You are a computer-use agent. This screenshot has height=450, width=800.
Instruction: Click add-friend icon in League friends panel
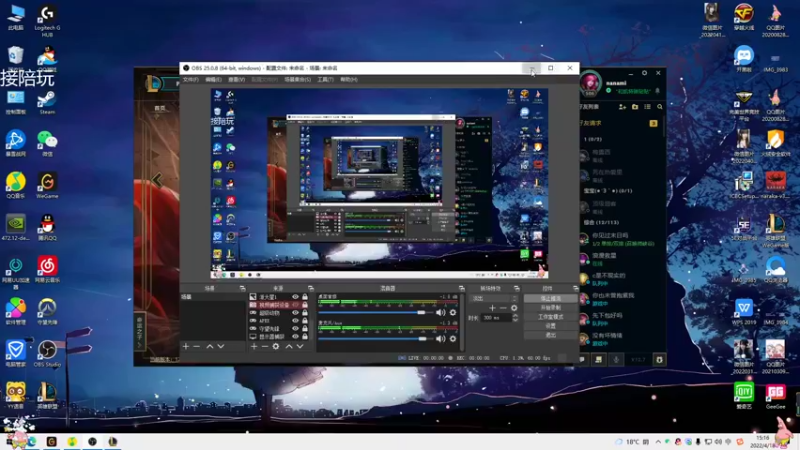tap(622, 107)
